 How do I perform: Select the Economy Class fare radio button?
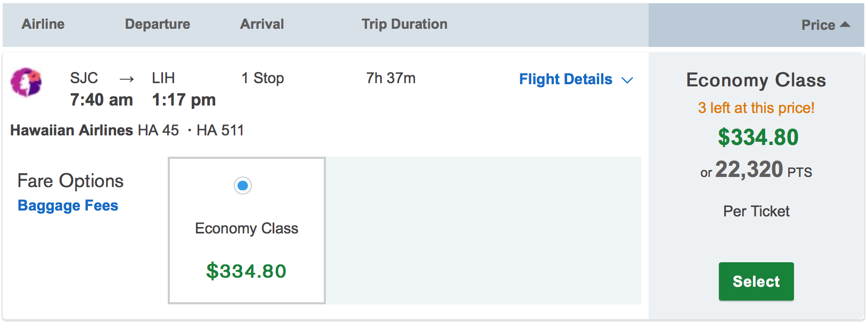(243, 185)
